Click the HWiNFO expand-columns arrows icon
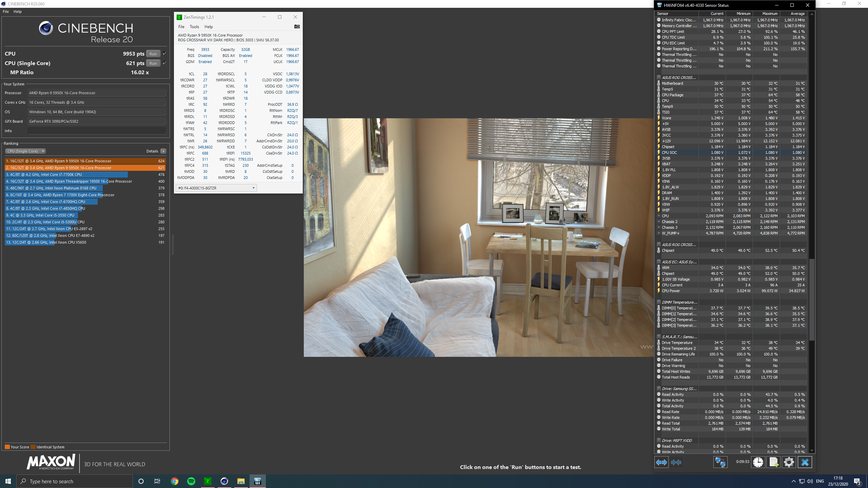The height and width of the screenshot is (488, 868). click(x=661, y=462)
